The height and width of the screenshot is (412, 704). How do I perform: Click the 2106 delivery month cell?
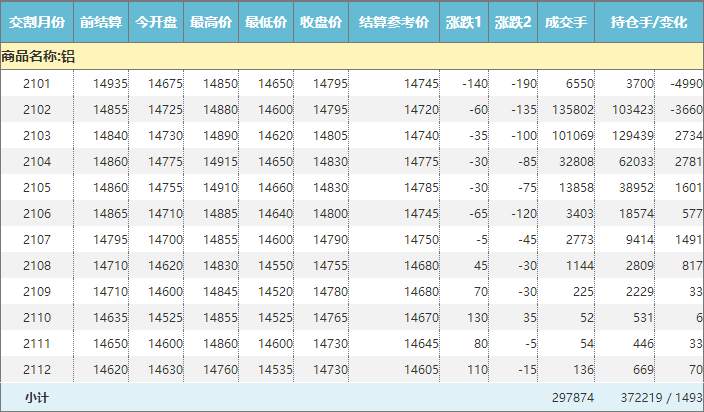coord(37,213)
